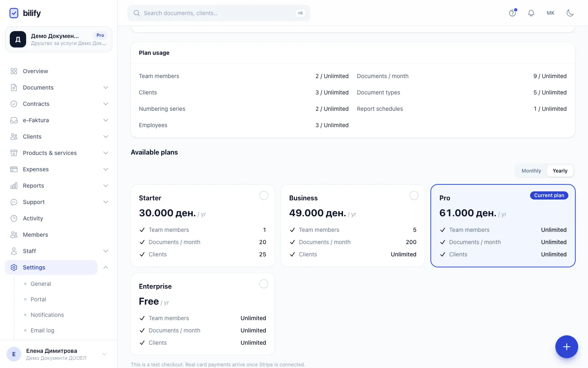Open Notifications settings
Image resolution: width=588 pixels, height=368 pixels.
point(47,315)
